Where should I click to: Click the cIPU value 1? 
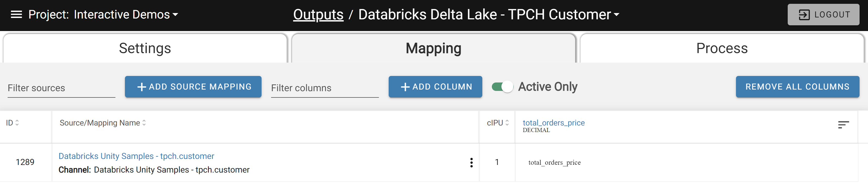(x=497, y=162)
